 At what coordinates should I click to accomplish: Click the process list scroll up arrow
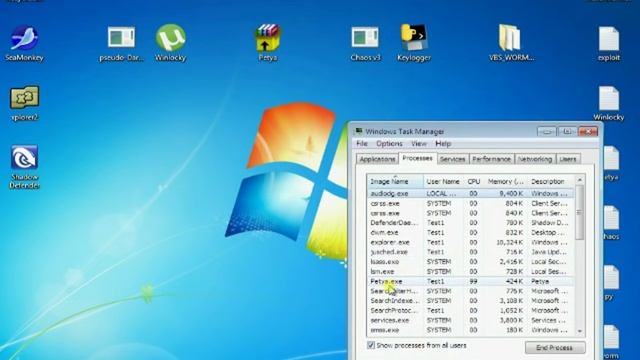580,180
